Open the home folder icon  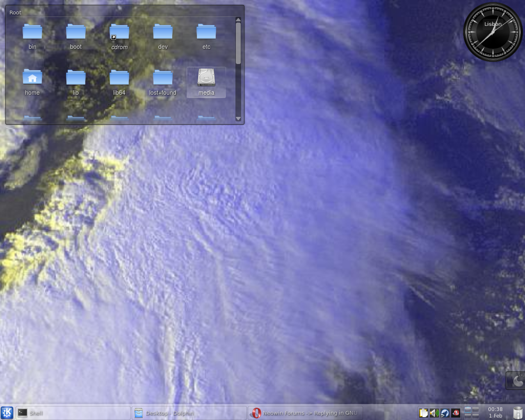[32, 78]
